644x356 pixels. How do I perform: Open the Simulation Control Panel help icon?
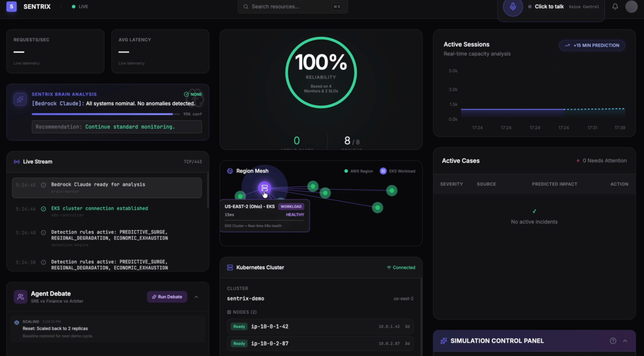pyautogui.click(x=613, y=341)
